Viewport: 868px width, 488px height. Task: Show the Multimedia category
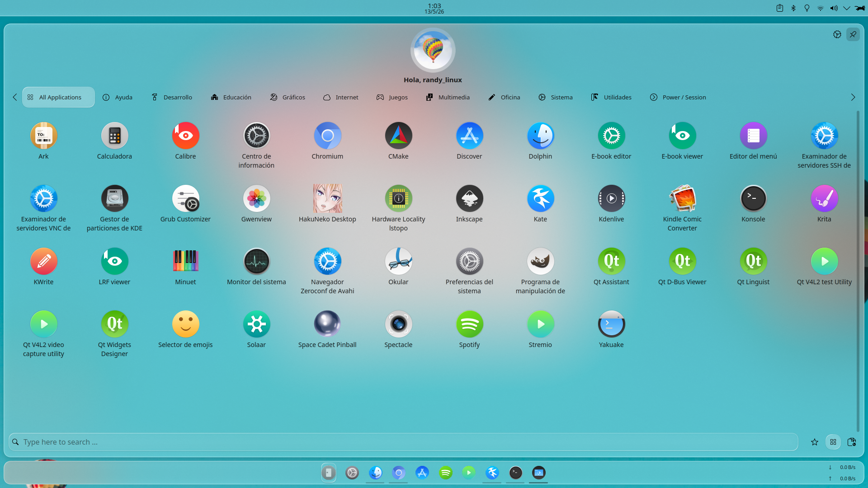pos(448,97)
